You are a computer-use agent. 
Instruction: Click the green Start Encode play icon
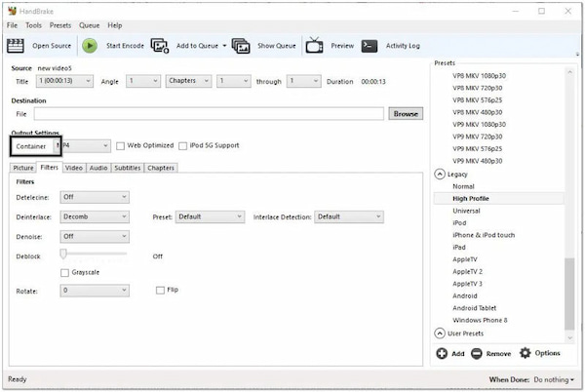90,46
